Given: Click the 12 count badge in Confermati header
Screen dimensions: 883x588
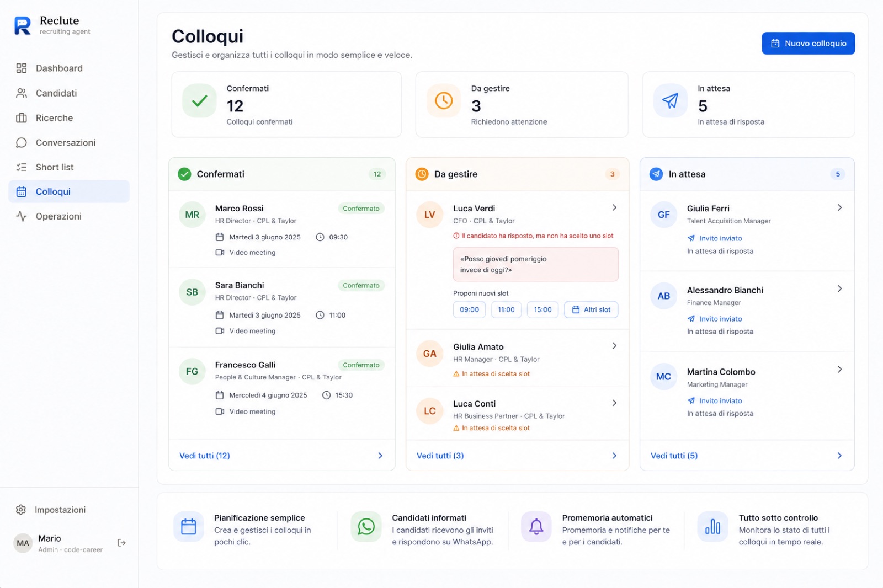Looking at the screenshot, I should (377, 174).
